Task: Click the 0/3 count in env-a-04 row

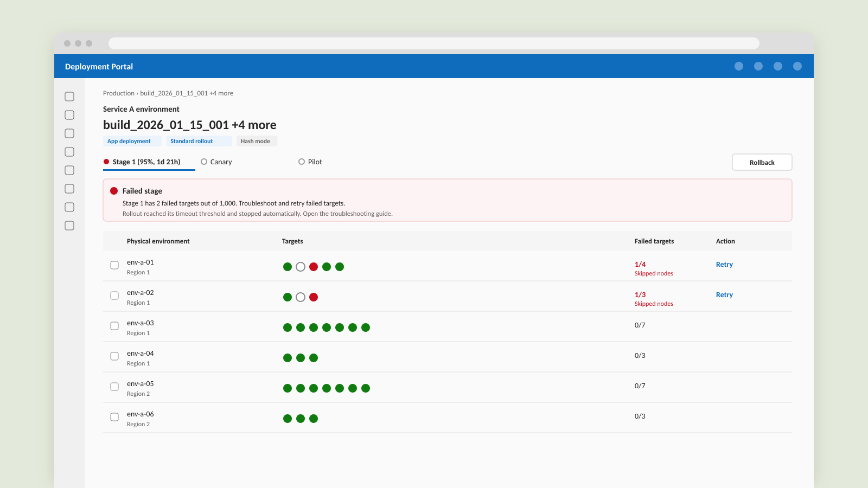Action: click(640, 356)
